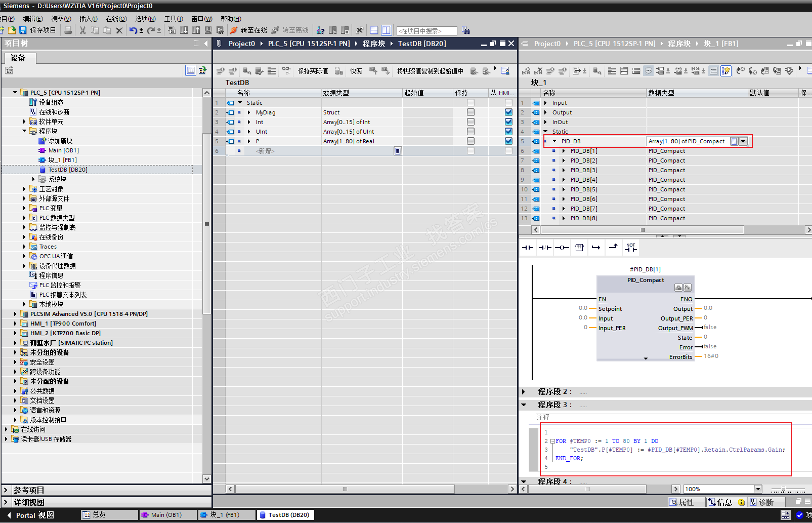Image resolution: width=812 pixels, height=523 pixels.
Task: Click the print icon in main toolbar
Action: [x=68, y=30]
